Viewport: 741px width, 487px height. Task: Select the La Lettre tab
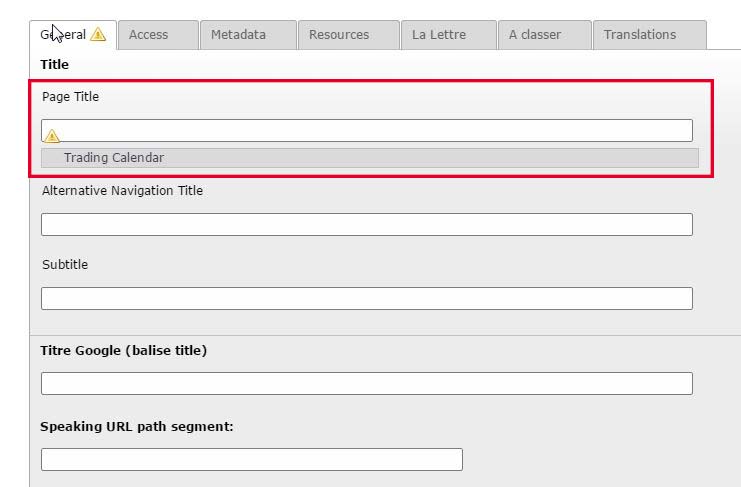[449, 34]
